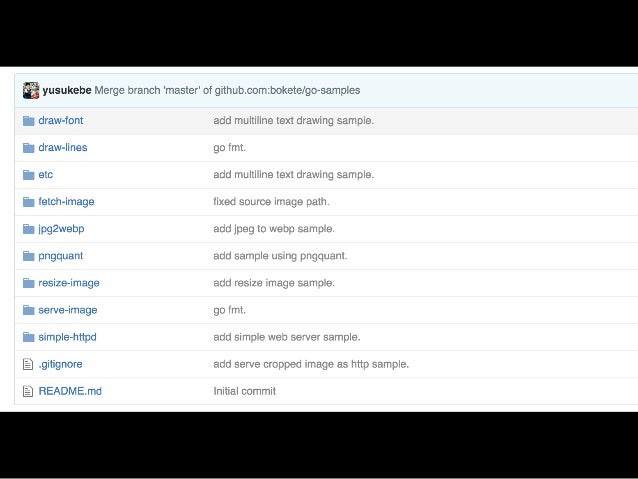
Task: Open the Merge branch 'master' commit message
Action: [227, 90]
